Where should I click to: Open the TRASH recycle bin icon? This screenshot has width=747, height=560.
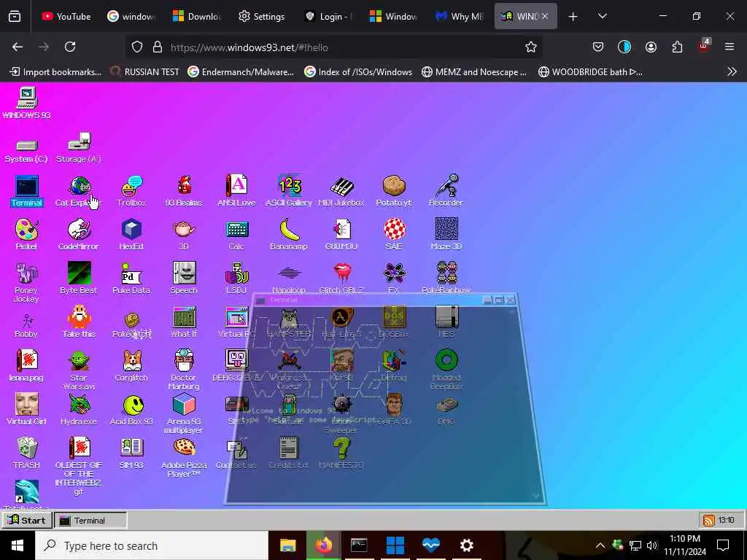point(27,454)
